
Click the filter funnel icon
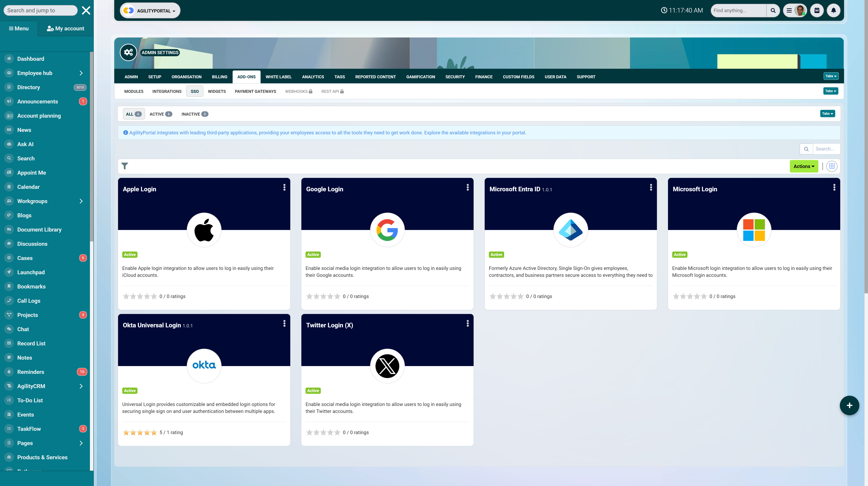tap(125, 166)
